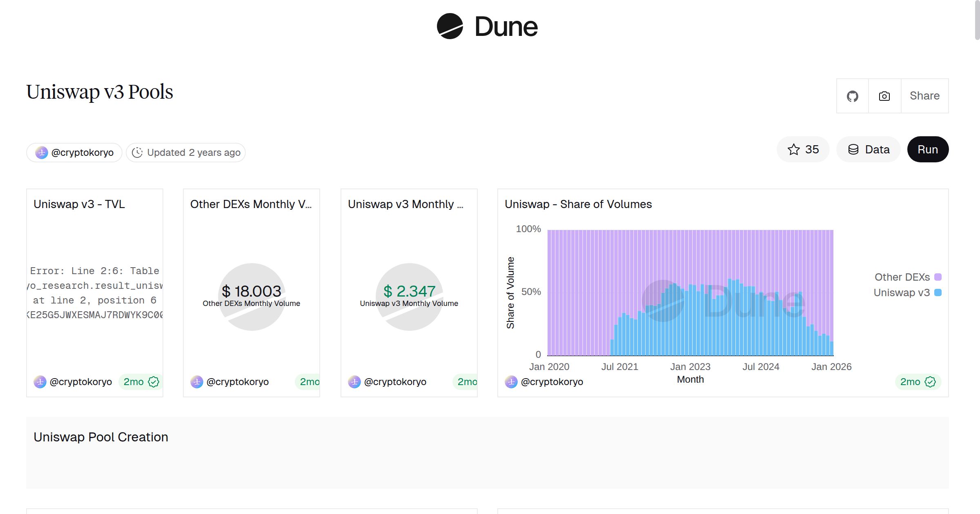Click the Updated 2 years ago label

(x=193, y=152)
